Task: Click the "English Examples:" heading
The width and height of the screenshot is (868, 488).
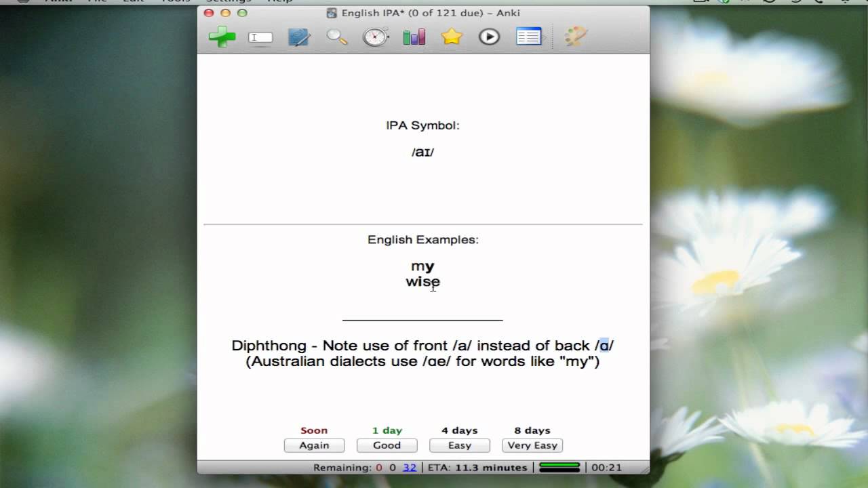Action: click(x=423, y=240)
